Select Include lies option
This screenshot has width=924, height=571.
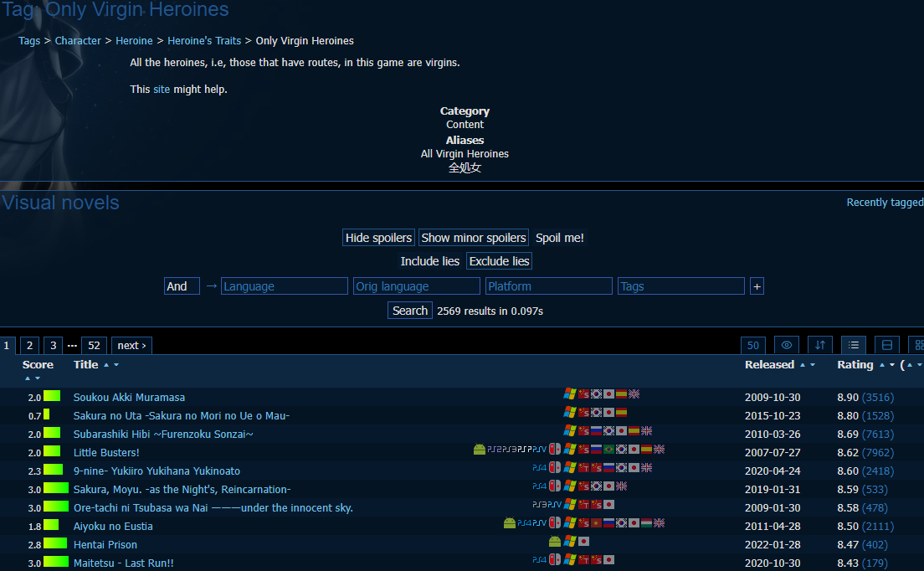(429, 261)
